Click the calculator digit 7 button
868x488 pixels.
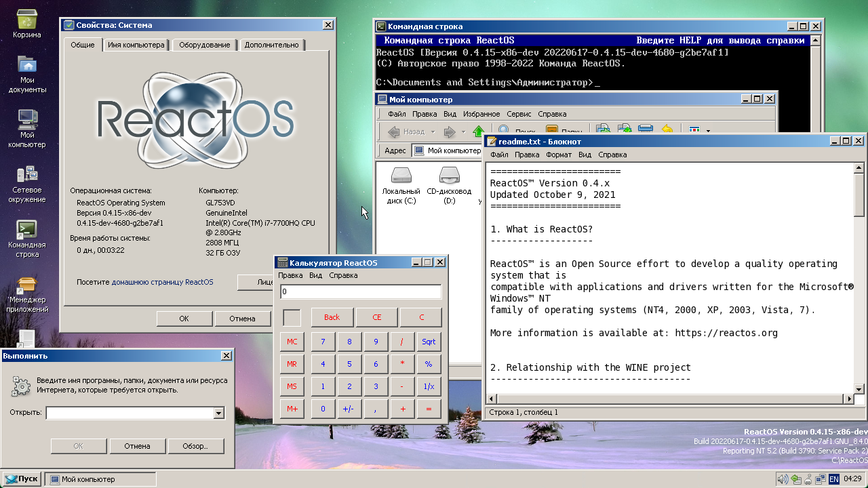point(323,342)
